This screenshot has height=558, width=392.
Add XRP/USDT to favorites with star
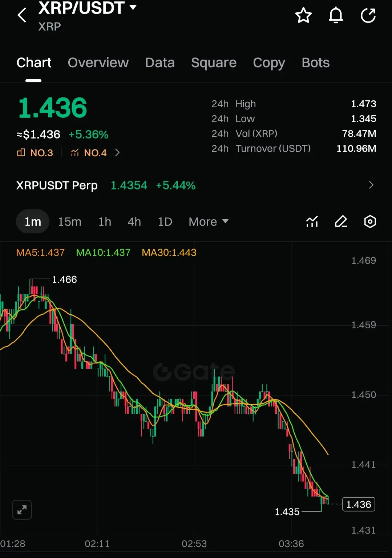303,15
